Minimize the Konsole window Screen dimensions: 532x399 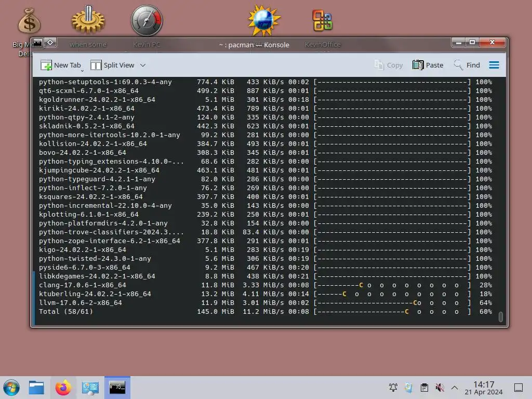[459, 43]
